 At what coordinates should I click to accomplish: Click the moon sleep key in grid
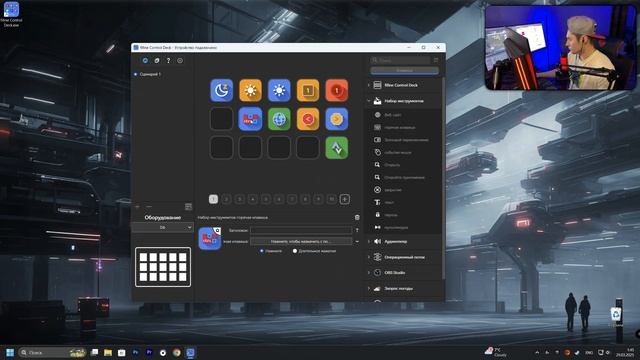pos(222,90)
